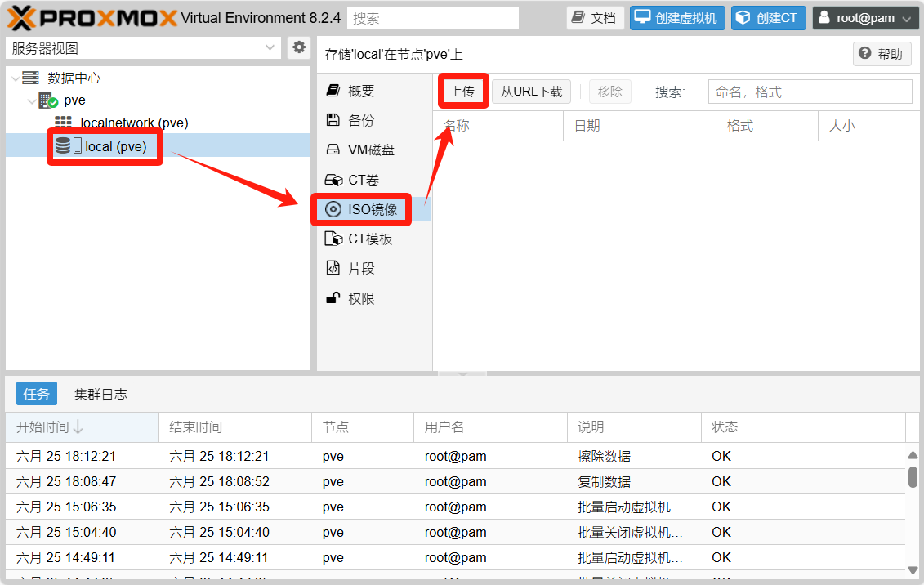Switch to the 集群日志 tab
Viewport: 924px width, 585px height.
click(x=100, y=394)
